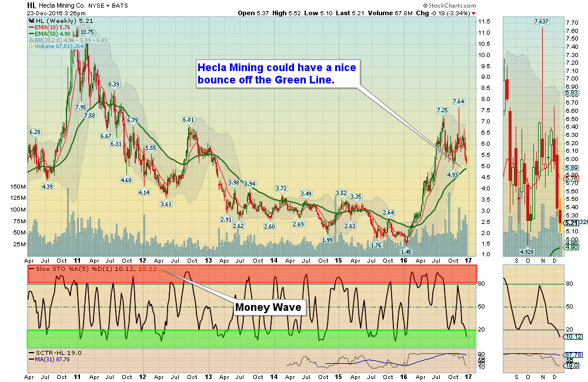This screenshot has height=382, width=588.
Task: Click the 10.12 stochastic tag in zoom panel
Action: click(x=573, y=337)
